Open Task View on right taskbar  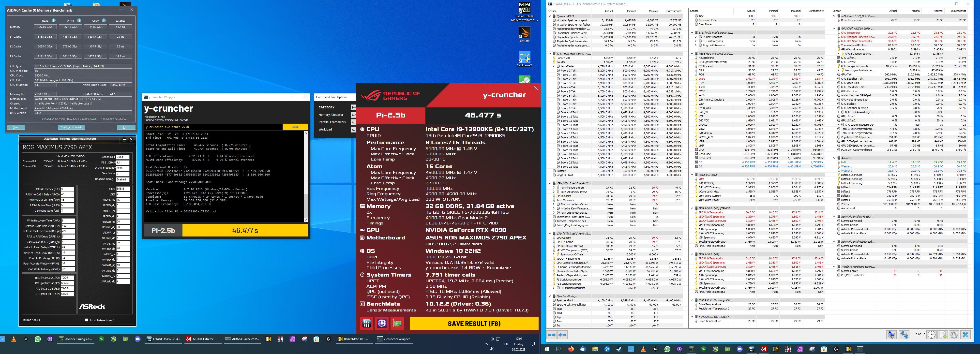[558, 349]
